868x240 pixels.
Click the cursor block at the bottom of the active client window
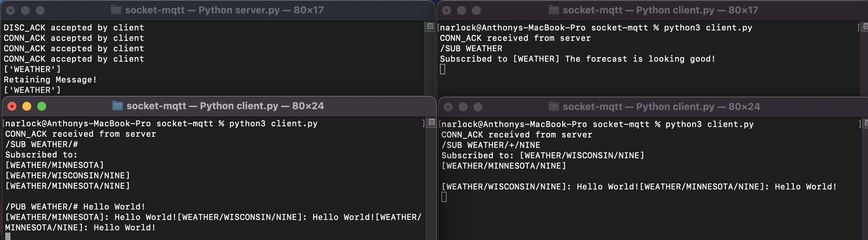click(x=8, y=237)
